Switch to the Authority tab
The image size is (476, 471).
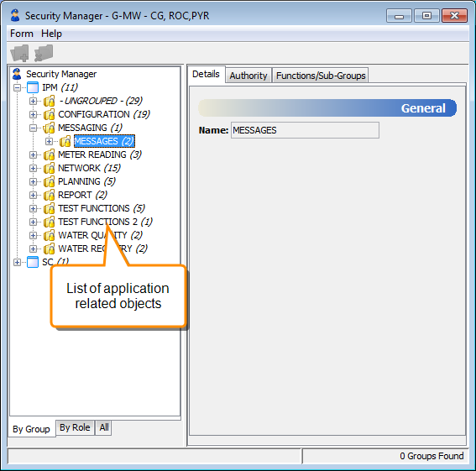tap(248, 76)
